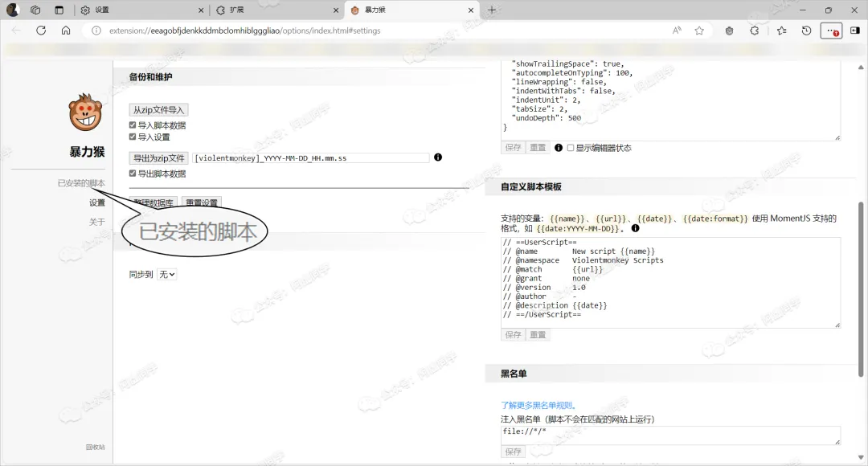Click the 导出为zip文件 button
Image resolution: width=868 pixels, height=466 pixels.
coord(158,158)
